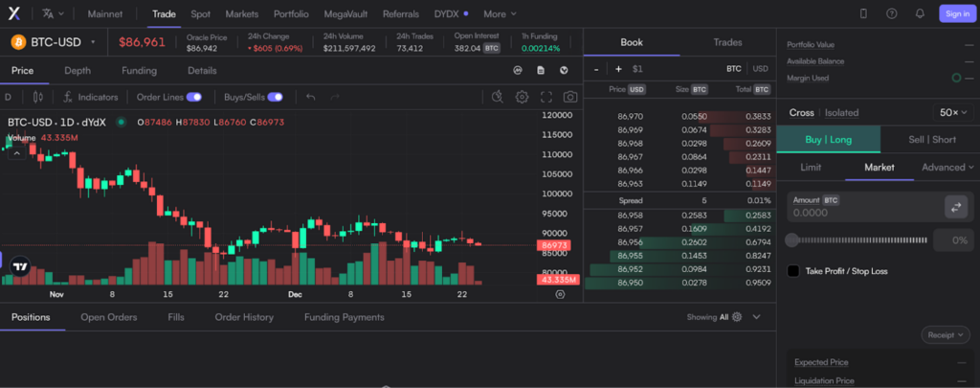
Task: Open the 50× leverage dropdown
Action: [952, 113]
